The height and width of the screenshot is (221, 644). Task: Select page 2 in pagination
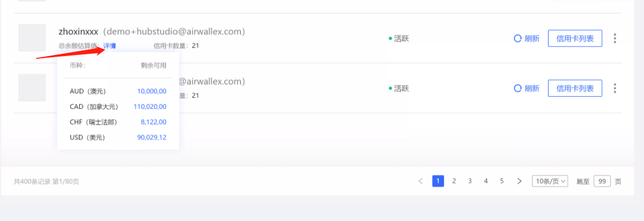click(454, 181)
